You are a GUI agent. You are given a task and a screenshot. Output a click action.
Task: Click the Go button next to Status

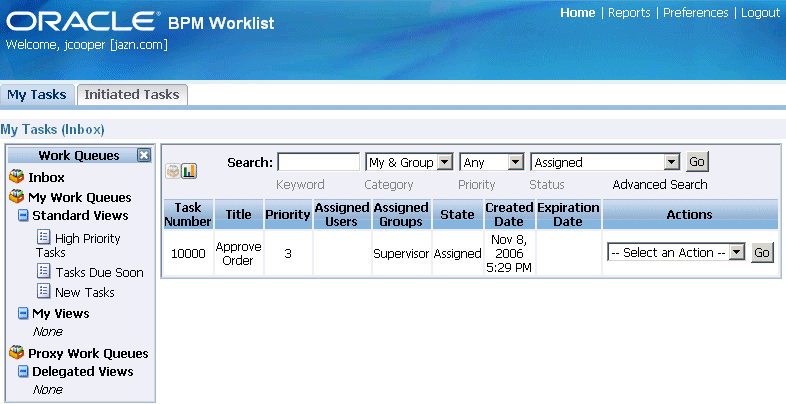697,162
